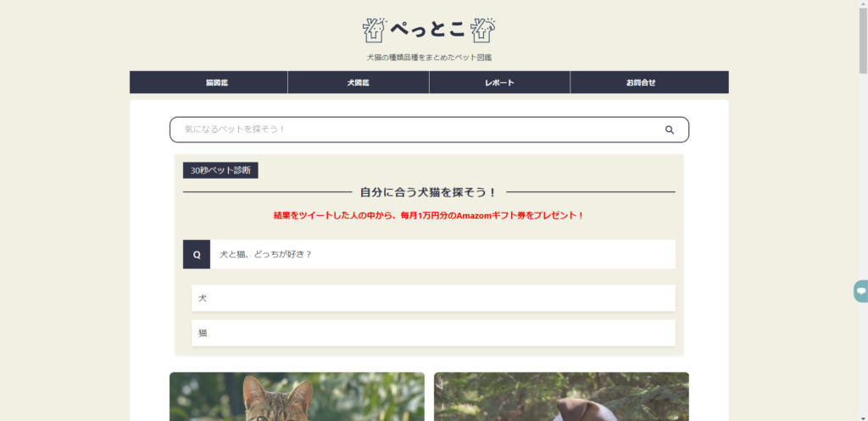Click the right house icon in the logo
868x421 pixels.
pos(483,30)
